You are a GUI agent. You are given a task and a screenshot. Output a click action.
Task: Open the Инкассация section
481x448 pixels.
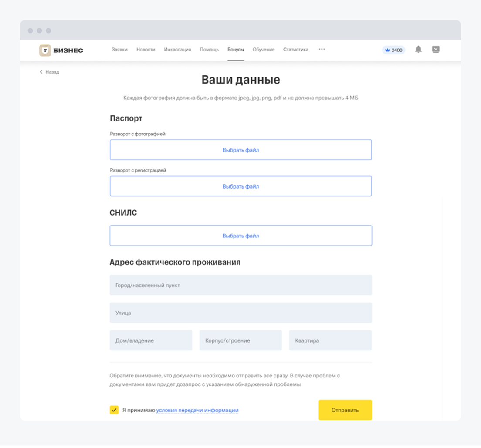[177, 50]
